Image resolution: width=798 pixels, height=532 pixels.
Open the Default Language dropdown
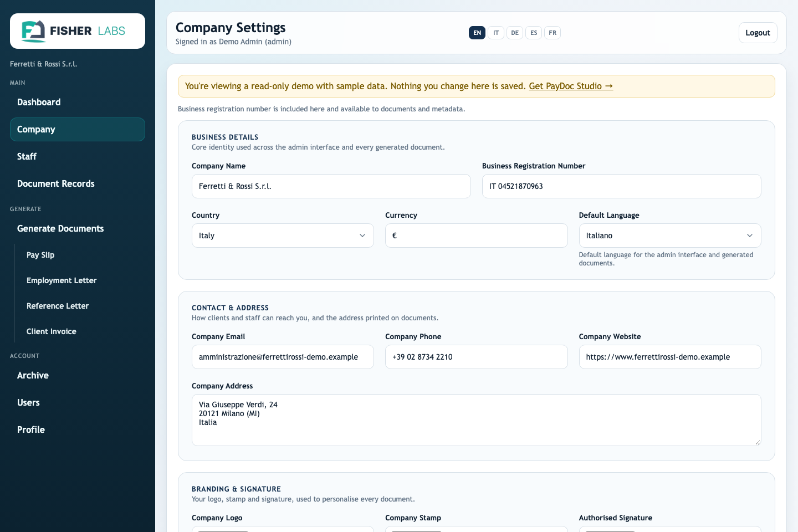(x=670, y=236)
